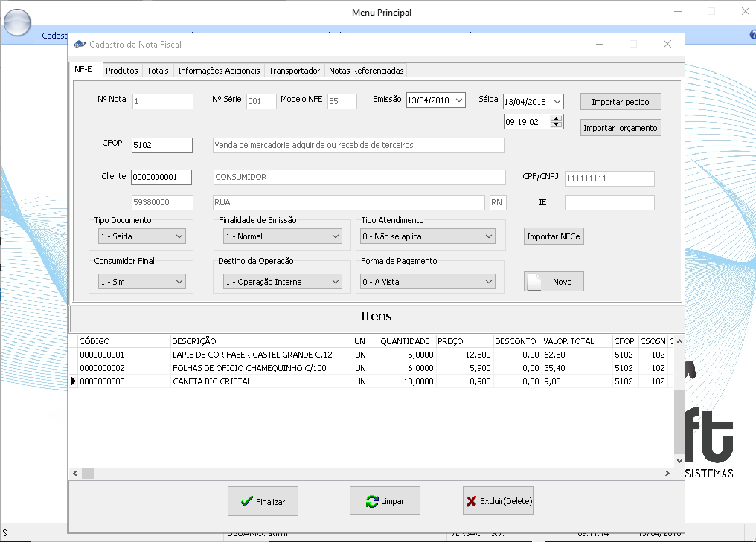Open the Forma de Pagamento dropdown
The width and height of the screenshot is (756, 542).
(428, 282)
